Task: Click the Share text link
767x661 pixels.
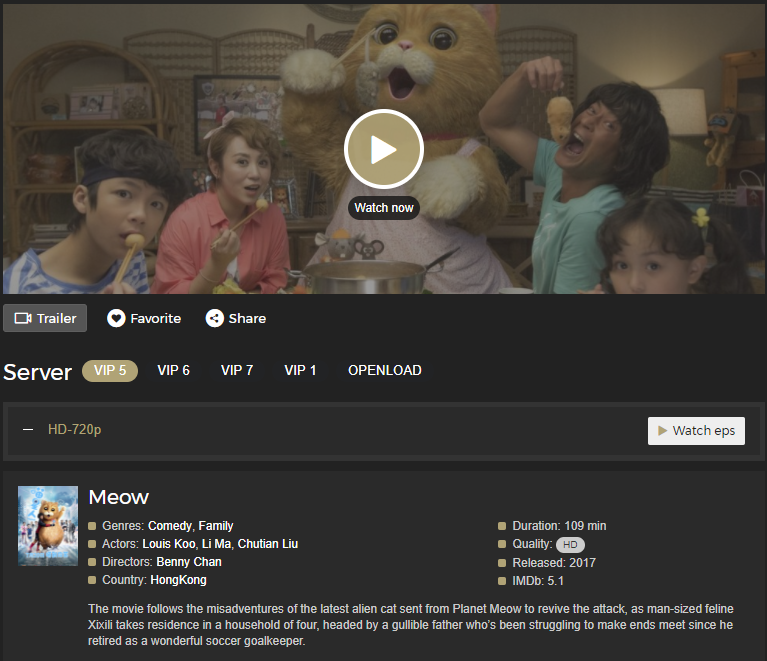Action: click(247, 319)
